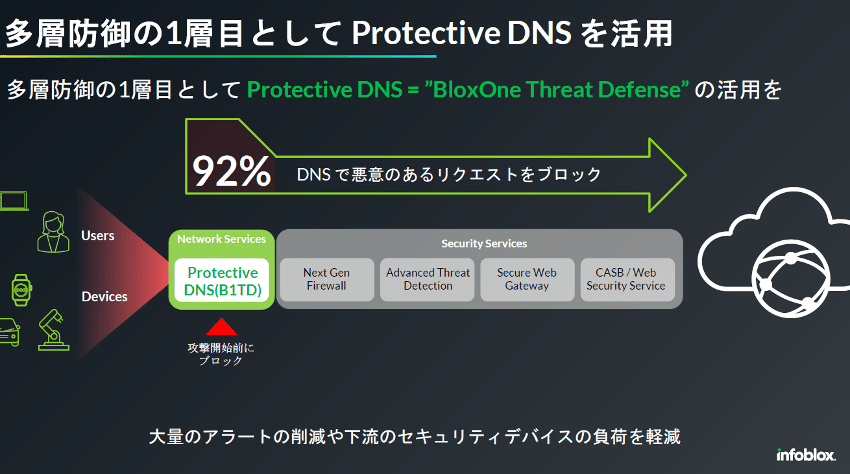Image resolution: width=850 pixels, height=474 pixels.
Task: Click the laptop icon on the left
Action: tap(12, 203)
